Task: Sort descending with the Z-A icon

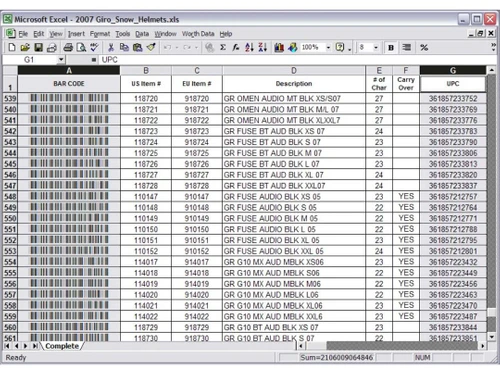Action: coord(263,47)
